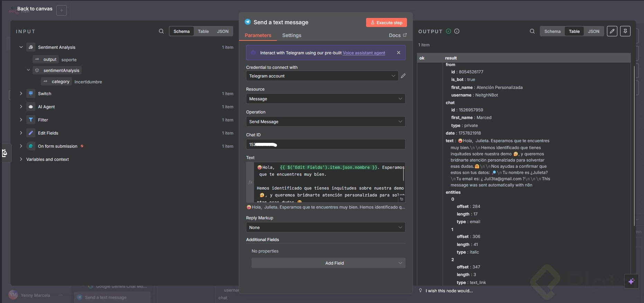Switch input view to JSON

[223, 31]
